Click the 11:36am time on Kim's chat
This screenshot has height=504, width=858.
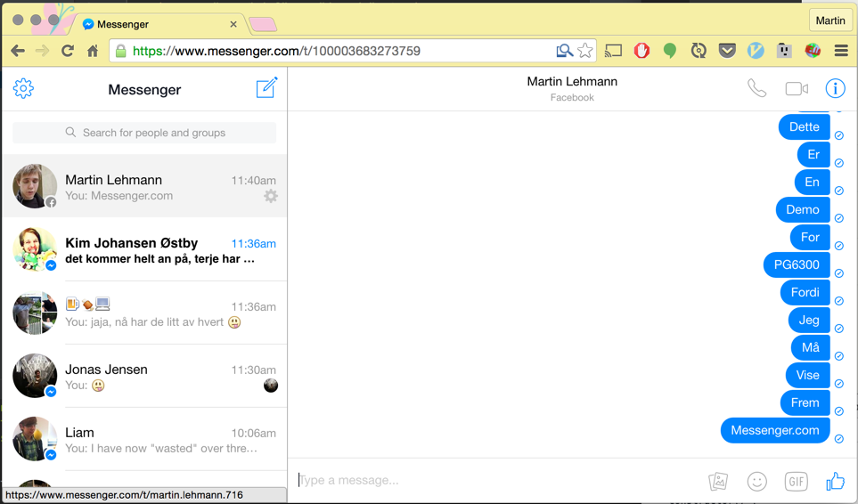(x=253, y=244)
